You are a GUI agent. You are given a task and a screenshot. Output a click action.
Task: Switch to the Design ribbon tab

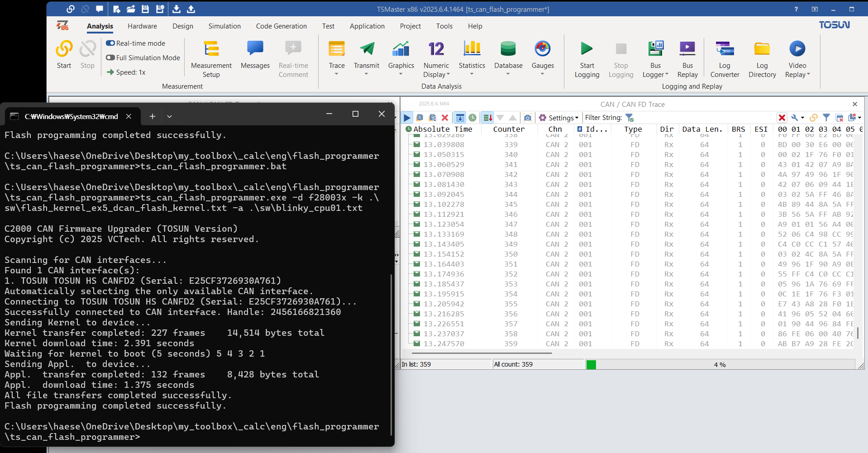click(183, 26)
